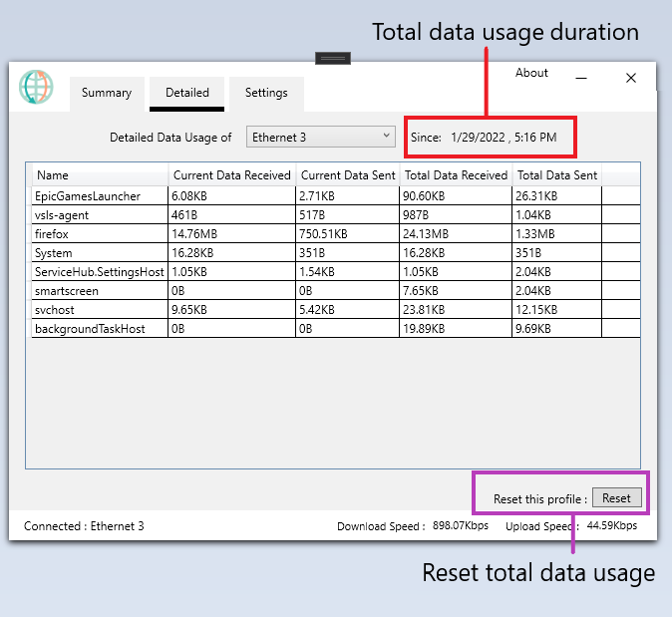Sort by Current Data Received column
Screen dimensions: 672x617
pos(231,175)
